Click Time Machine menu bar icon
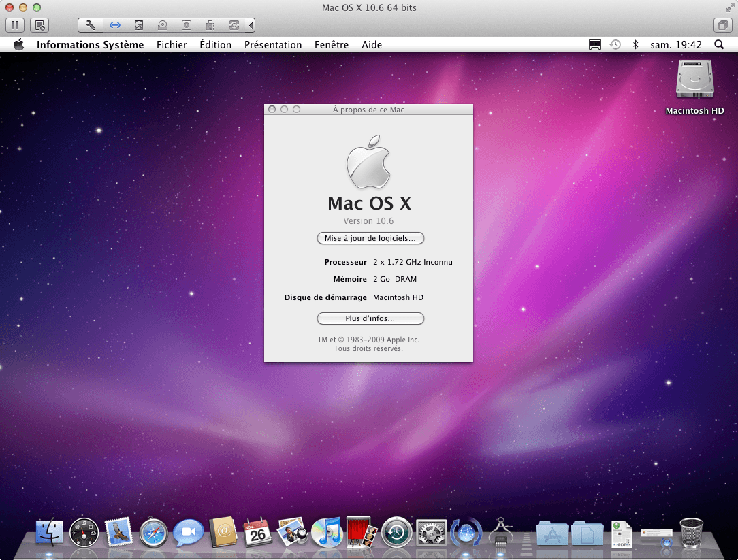 coord(615,45)
